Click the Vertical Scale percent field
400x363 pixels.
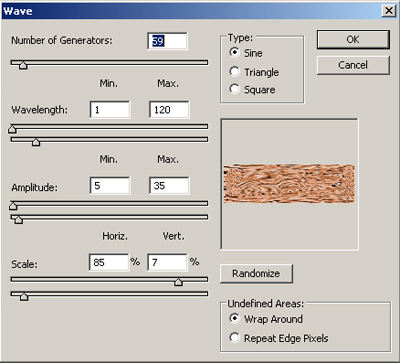click(168, 262)
